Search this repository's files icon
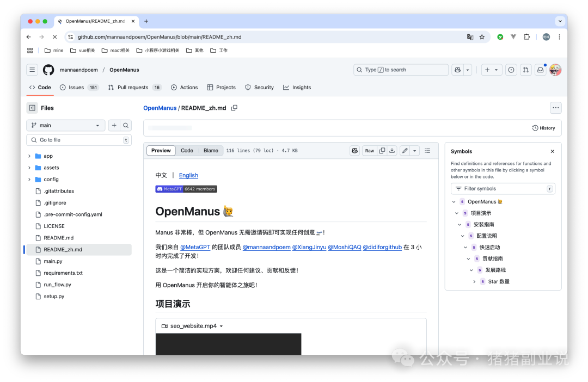 126,125
